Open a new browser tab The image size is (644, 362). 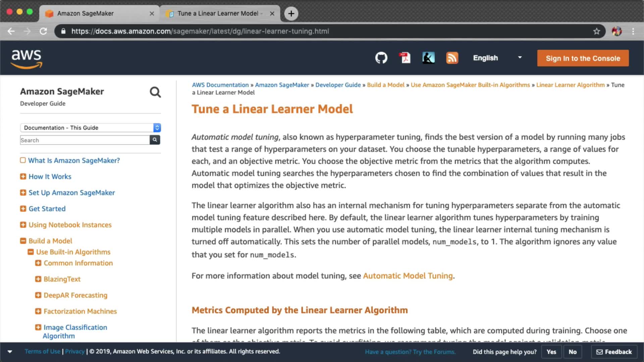291,13
